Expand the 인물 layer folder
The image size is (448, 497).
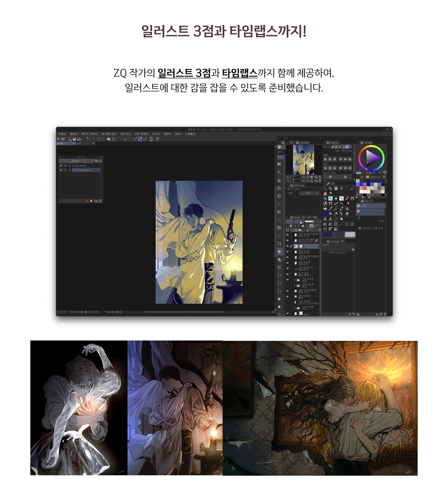294,280
